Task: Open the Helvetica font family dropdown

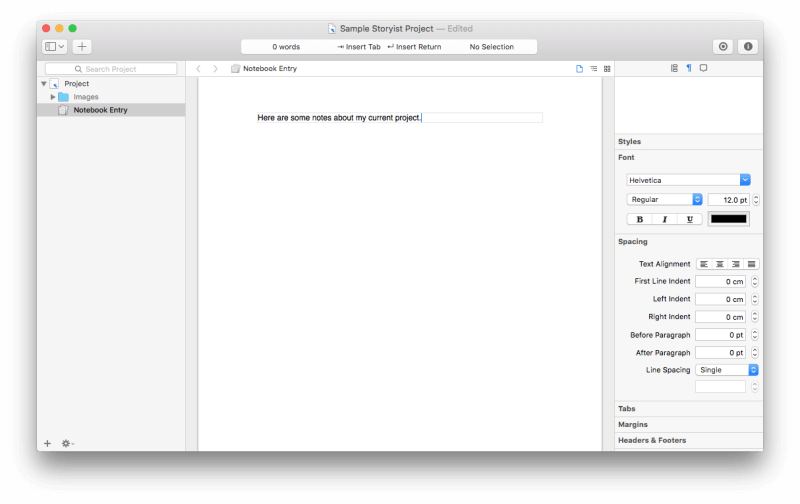Action: pyautogui.click(x=688, y=180)
